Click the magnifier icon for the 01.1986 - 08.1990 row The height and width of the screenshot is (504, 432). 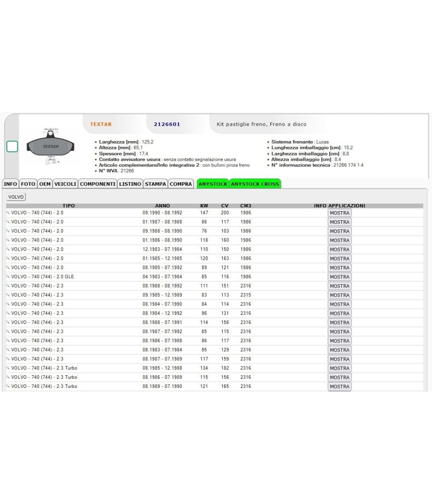click(8, 240)
